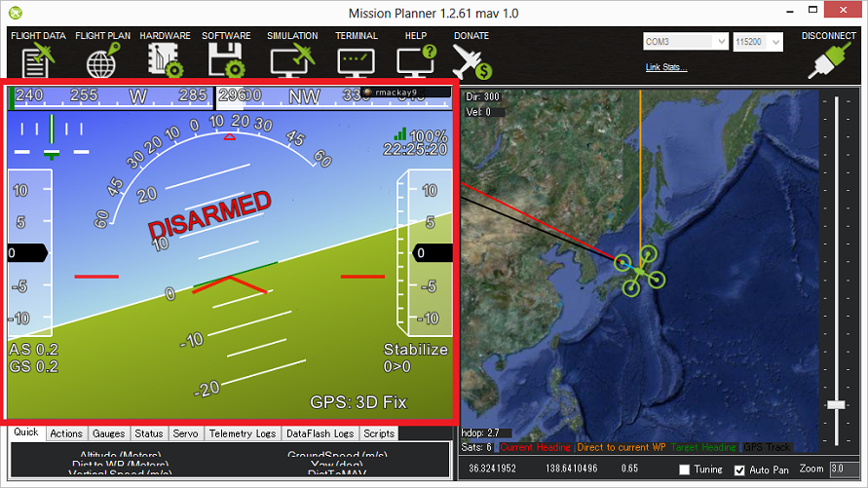Click the GPS Track legend label
This screenshot has width=868, height=488.
pyautogui.click(x=768, y=447)
